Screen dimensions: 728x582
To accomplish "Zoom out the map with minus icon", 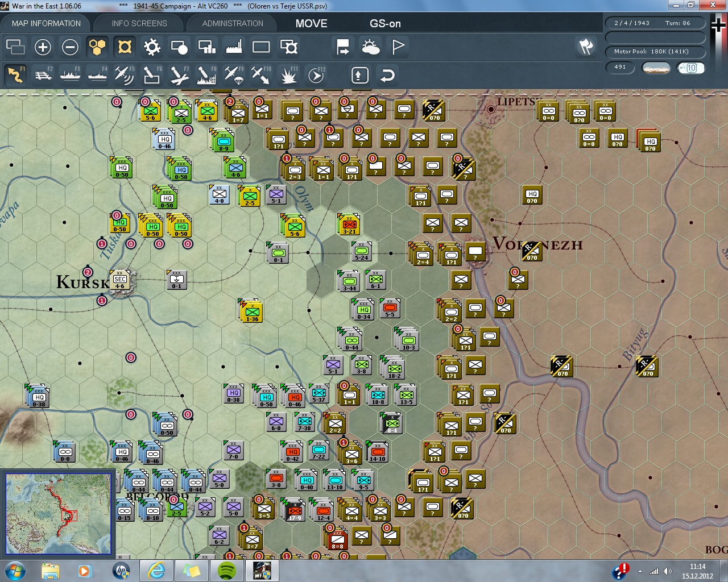I will 70,47.
